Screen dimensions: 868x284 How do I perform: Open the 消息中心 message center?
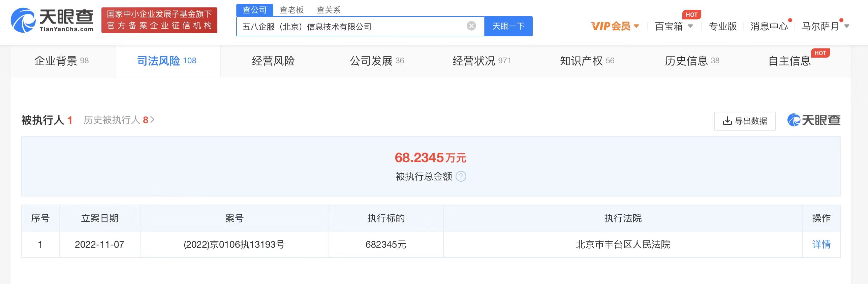point(769,26)
